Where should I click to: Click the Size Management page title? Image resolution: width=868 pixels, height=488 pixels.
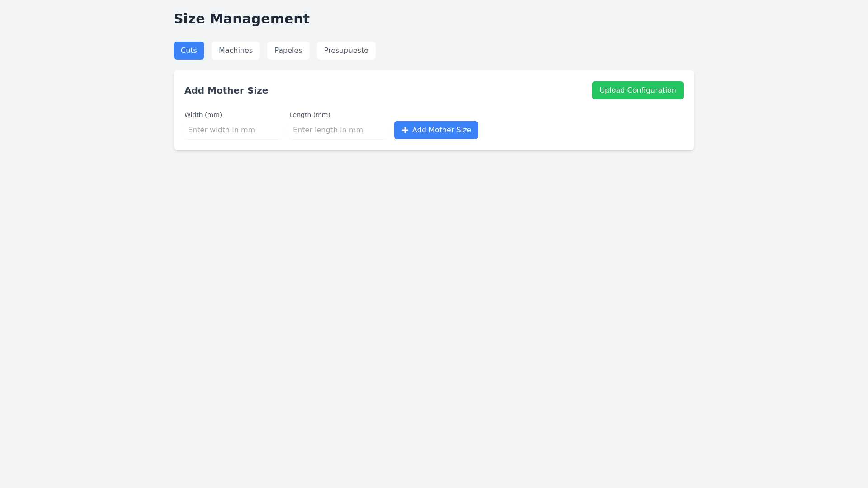(241, 19)
